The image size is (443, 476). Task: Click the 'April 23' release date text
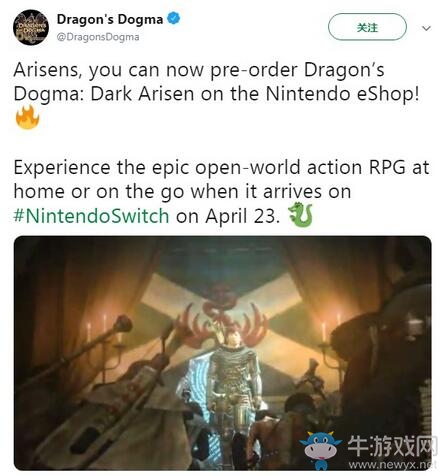(x=241, y=216)
